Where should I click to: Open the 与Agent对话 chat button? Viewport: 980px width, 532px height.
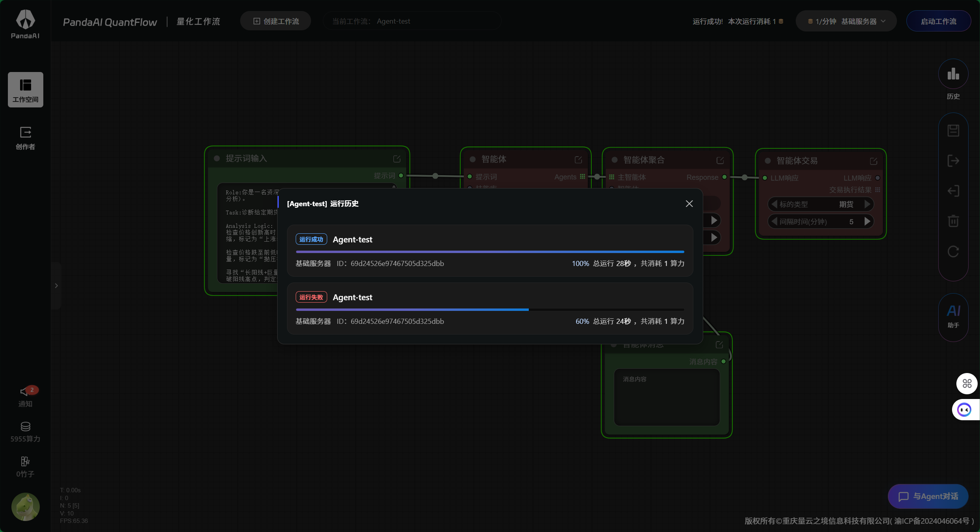[928, 496]
